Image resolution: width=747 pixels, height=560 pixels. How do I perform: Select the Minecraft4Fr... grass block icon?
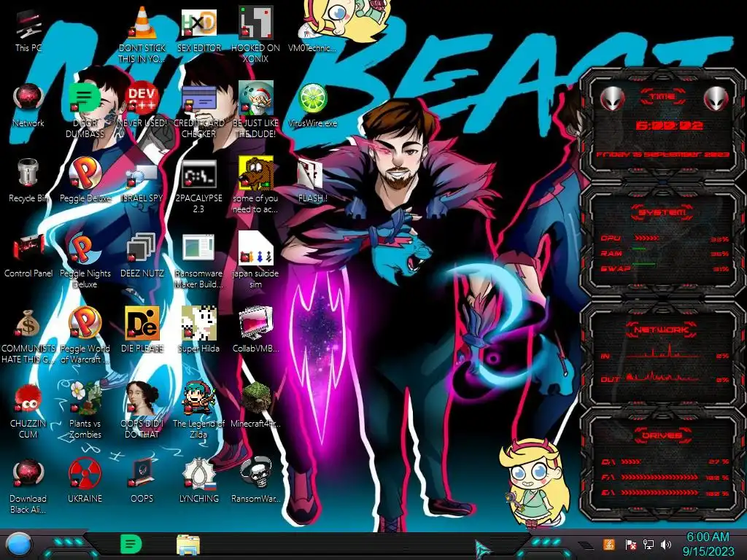(255, 405)
